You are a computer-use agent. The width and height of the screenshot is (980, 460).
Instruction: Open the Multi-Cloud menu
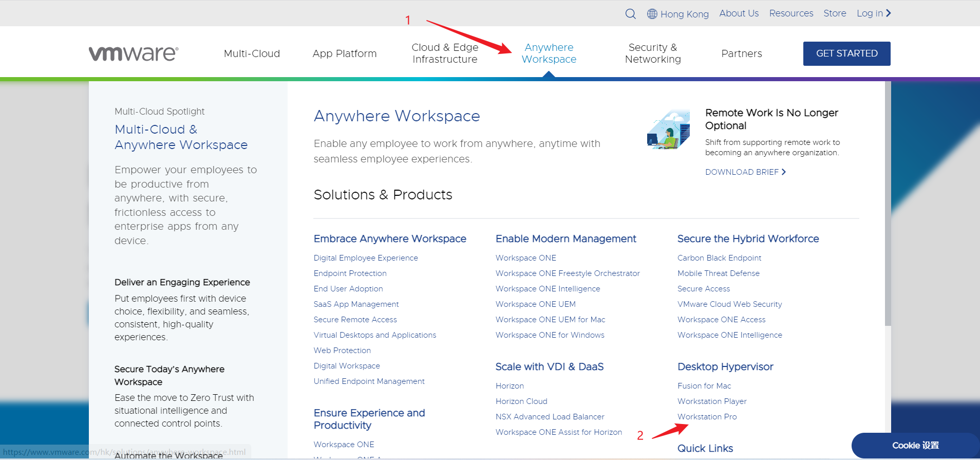[x=252, y=53]
